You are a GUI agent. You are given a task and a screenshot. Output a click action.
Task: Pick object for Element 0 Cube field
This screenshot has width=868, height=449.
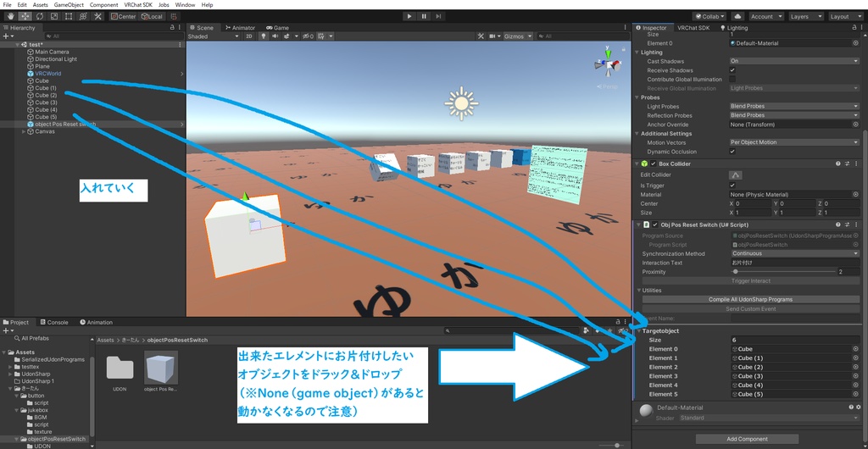tap(856, 349)
